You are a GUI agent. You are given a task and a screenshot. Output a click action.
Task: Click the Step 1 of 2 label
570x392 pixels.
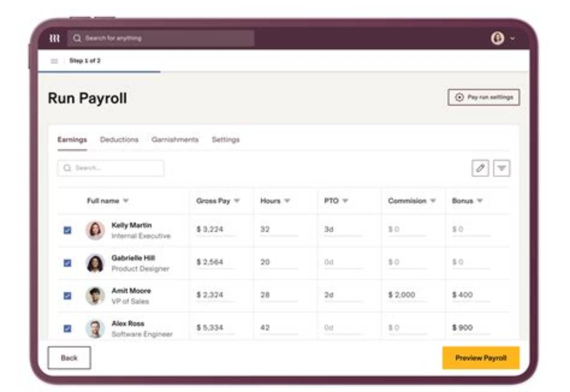pos(85,61)
